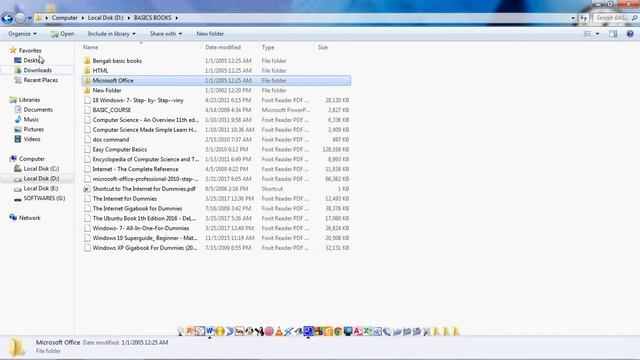Expand the address bar history dropdown
The width and height of the screenshot is (640, 360).
click(573, 18)
